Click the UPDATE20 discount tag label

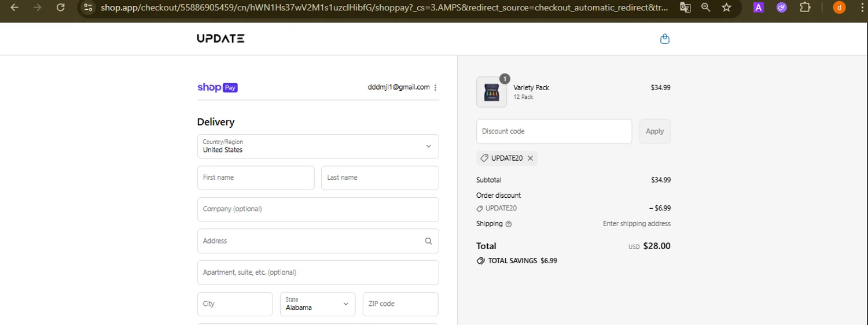(x=507, y=158)
